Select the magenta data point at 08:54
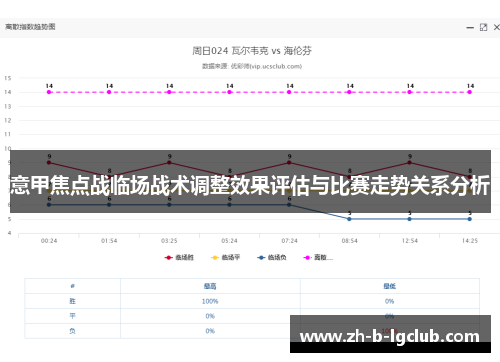The image size is (500, 362). pos(349,92)
